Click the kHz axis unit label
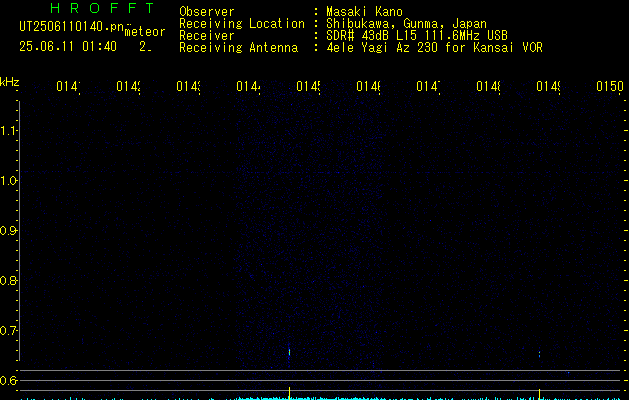 point(9,82)
